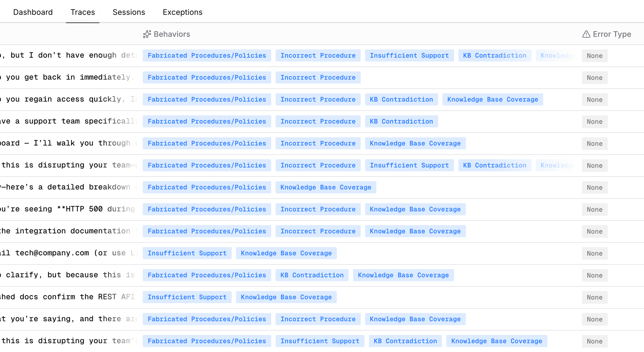
Task: Open the trace mentioning HTTP 500
Action: [x=69, y=209]
